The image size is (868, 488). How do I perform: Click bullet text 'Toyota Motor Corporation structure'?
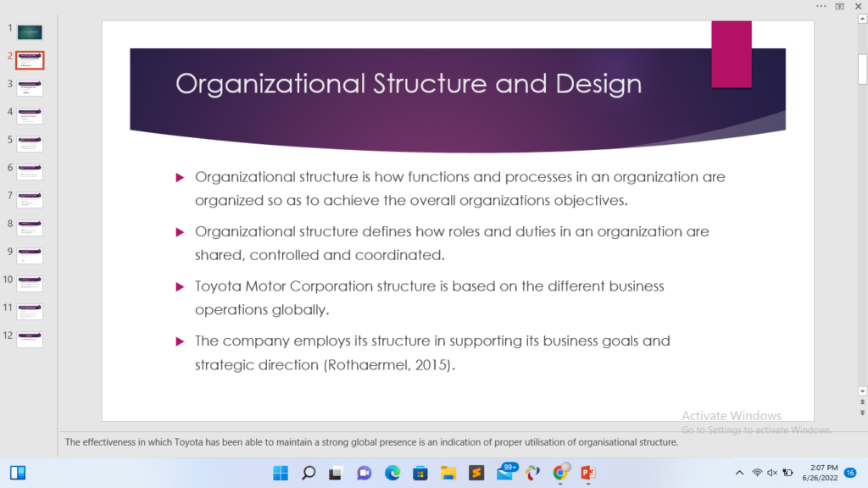click(429, 297)
